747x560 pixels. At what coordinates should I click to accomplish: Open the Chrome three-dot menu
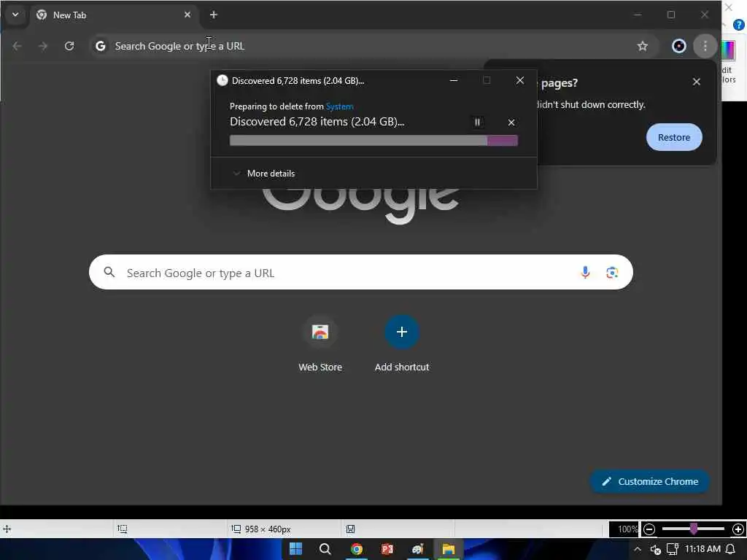pos(705,46)
